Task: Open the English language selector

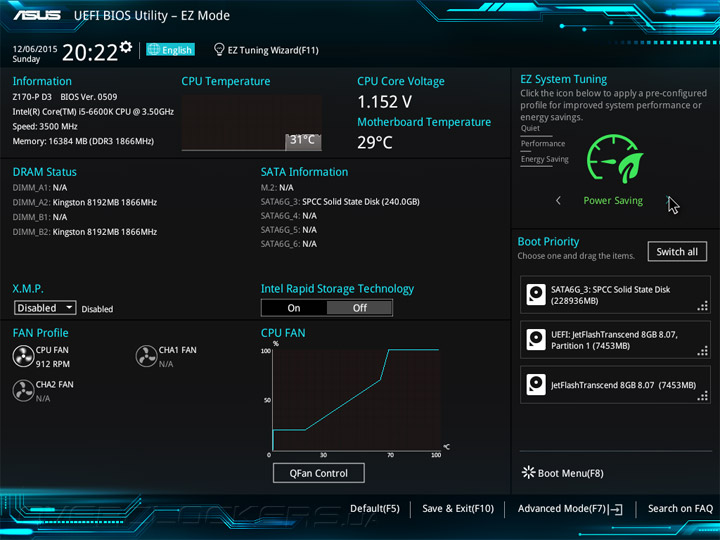Action: [170, 50]
